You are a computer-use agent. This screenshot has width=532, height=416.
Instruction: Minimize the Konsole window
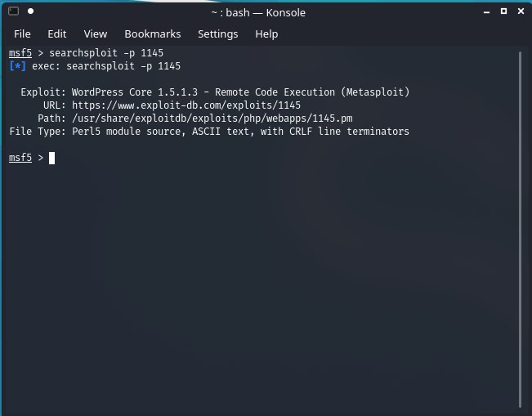tap(485, 13)
